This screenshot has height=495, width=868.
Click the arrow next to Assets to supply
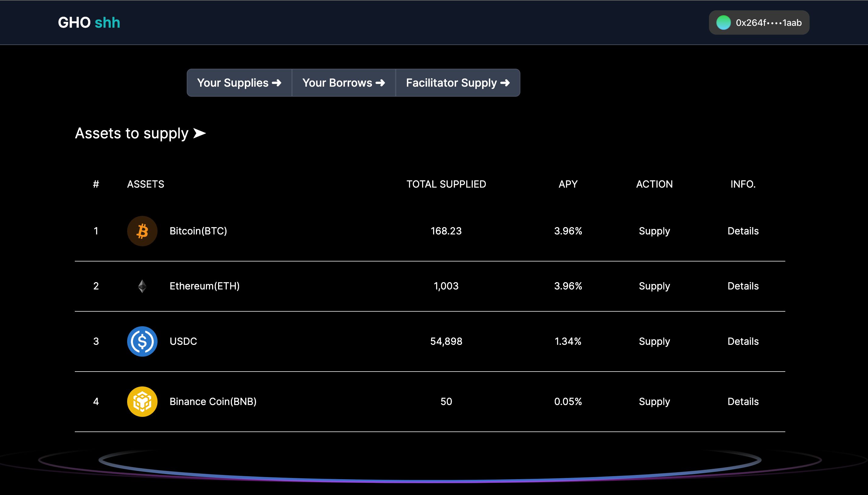[200, 133]
